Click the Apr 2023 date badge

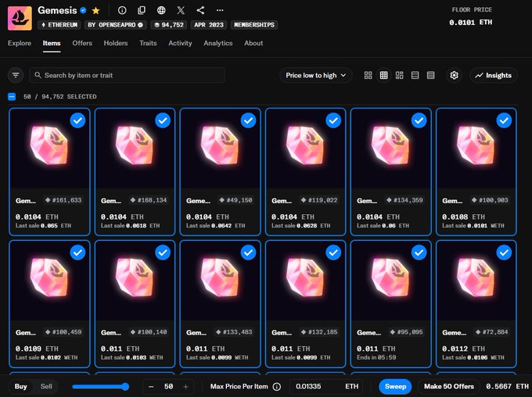(x=209, y=25)
